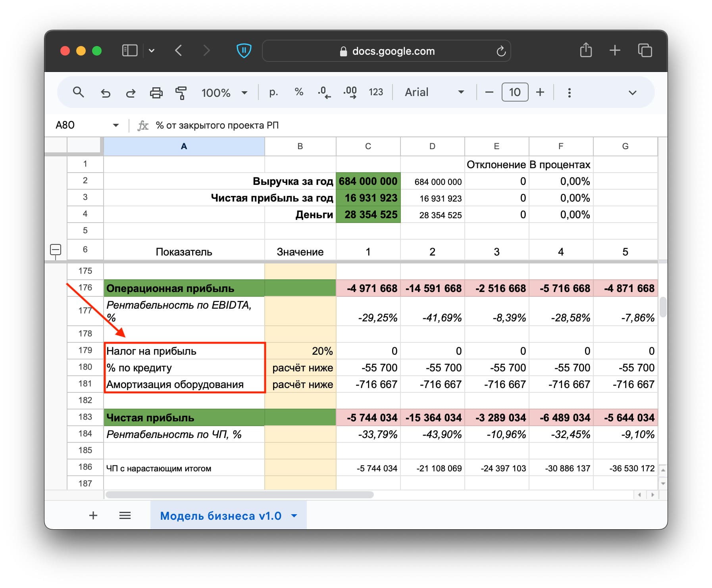Select the Модель бизнеса v1.0 sheet tab
Image resolution: width=712 pixels, height=588 pixels.
(221, 515)
